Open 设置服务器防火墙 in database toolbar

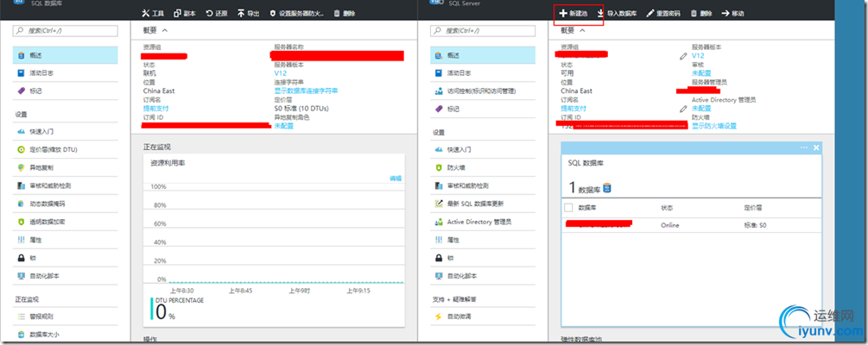tap(297, 13)
